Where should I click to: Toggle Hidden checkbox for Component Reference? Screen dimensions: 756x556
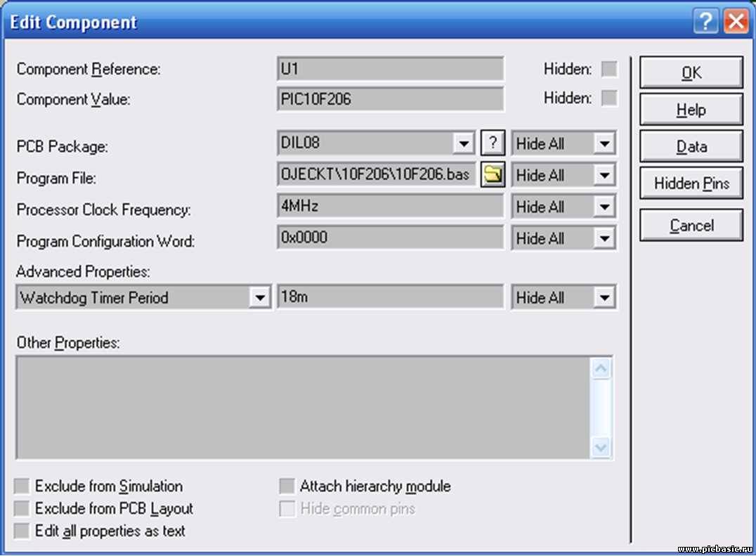(x=609, y=69)
